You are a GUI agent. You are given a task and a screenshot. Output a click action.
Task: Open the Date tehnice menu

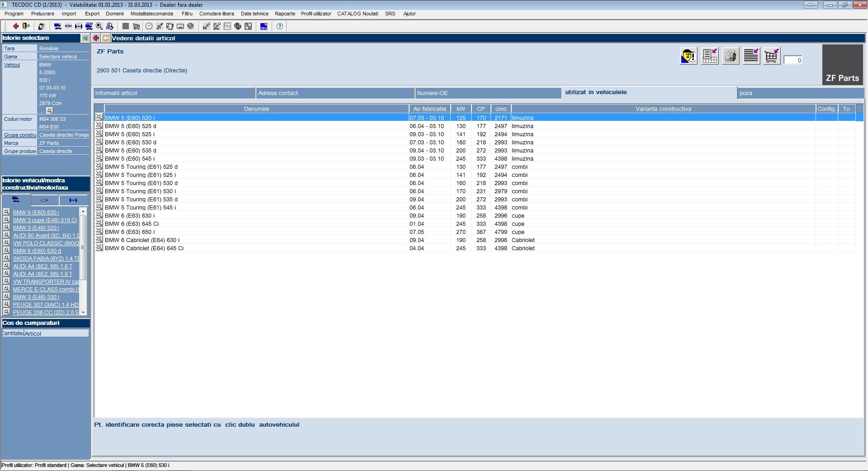[255, 14]
